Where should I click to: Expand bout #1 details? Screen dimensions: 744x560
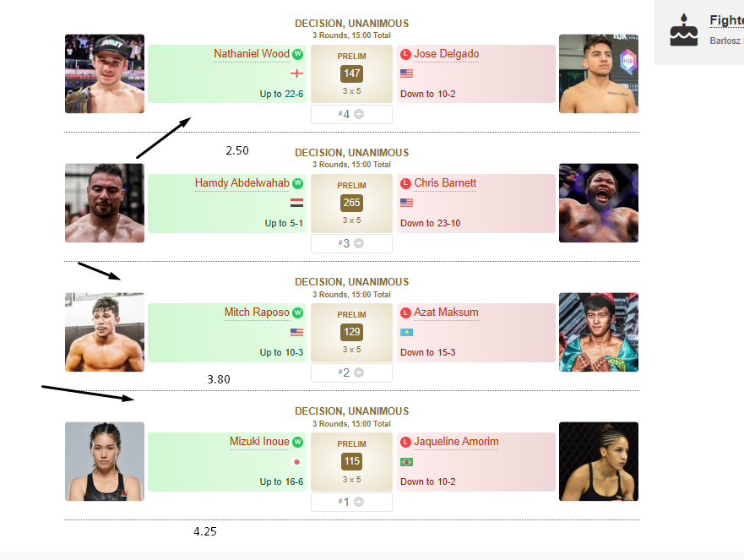click(x=358, y=502)
